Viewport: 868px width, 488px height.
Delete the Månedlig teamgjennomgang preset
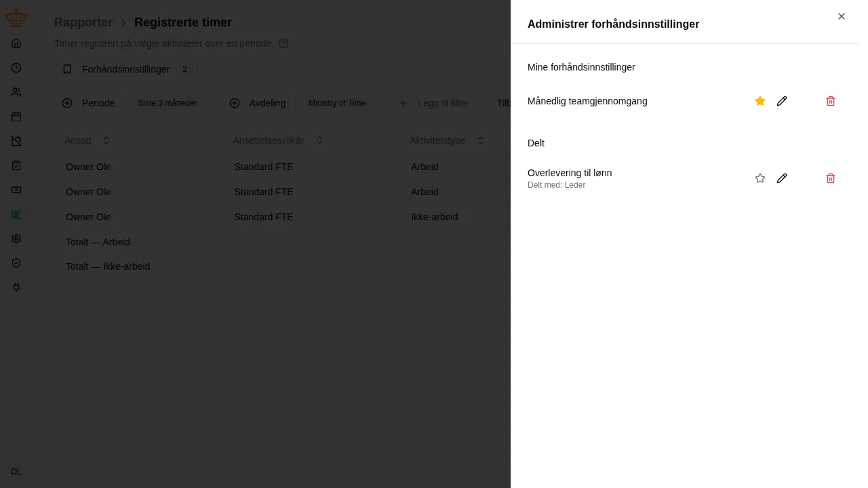tap(831, 101)
